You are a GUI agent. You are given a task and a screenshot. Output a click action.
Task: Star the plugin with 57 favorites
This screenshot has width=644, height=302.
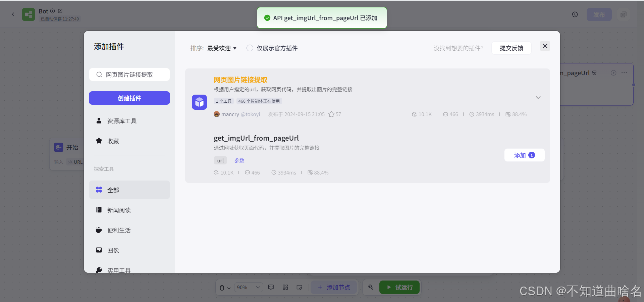331,114
